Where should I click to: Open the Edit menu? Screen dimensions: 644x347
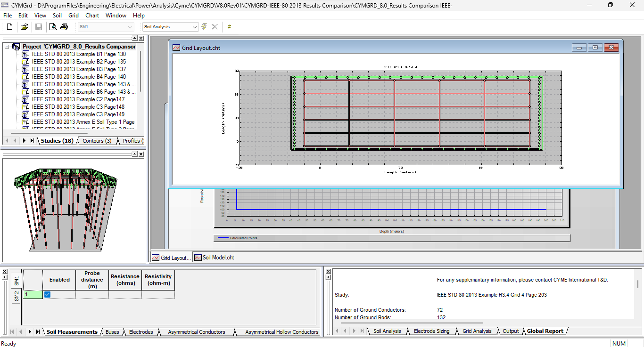(23, 15)
